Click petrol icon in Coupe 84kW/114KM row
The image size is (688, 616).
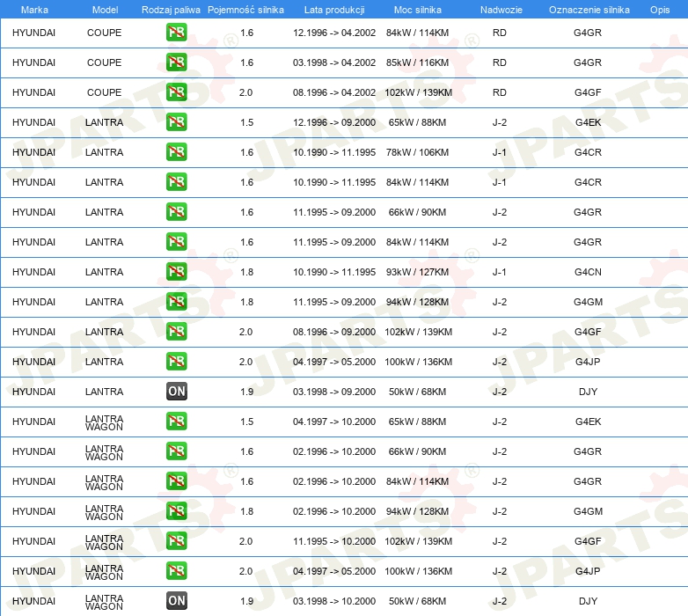click(176, 33)
